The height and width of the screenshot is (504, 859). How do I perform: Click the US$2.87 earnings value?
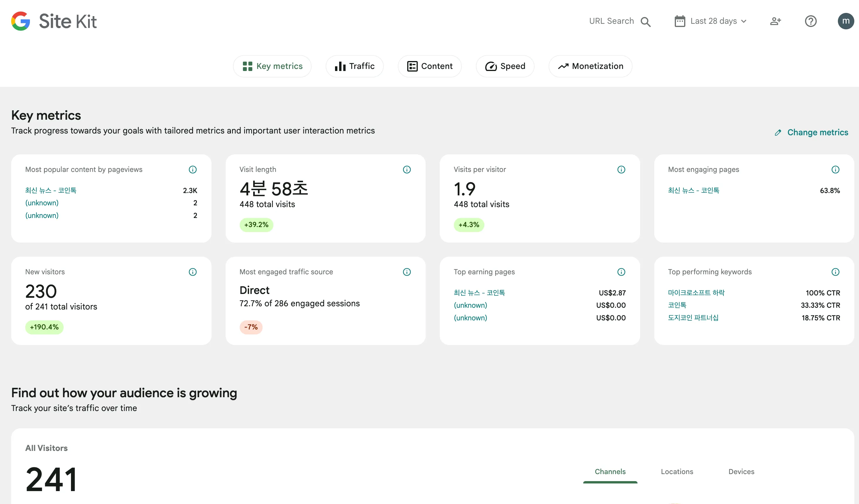tap(612, 293)
